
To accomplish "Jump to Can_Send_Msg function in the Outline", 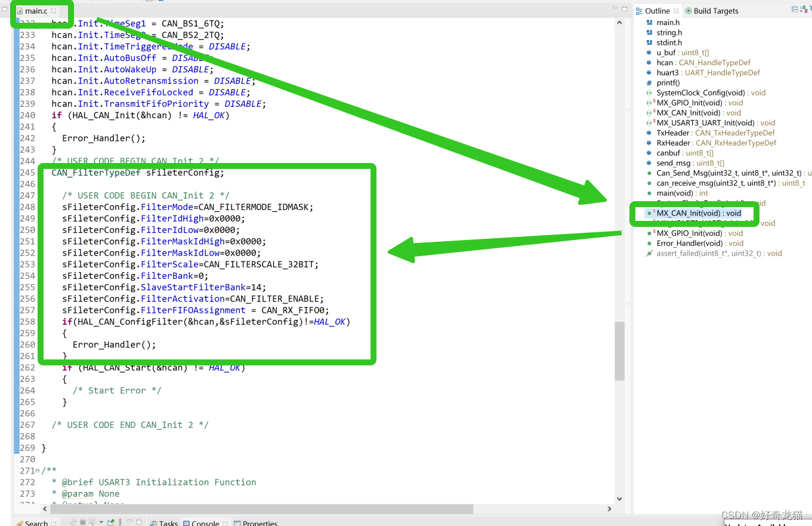I will tap(729, 173).
